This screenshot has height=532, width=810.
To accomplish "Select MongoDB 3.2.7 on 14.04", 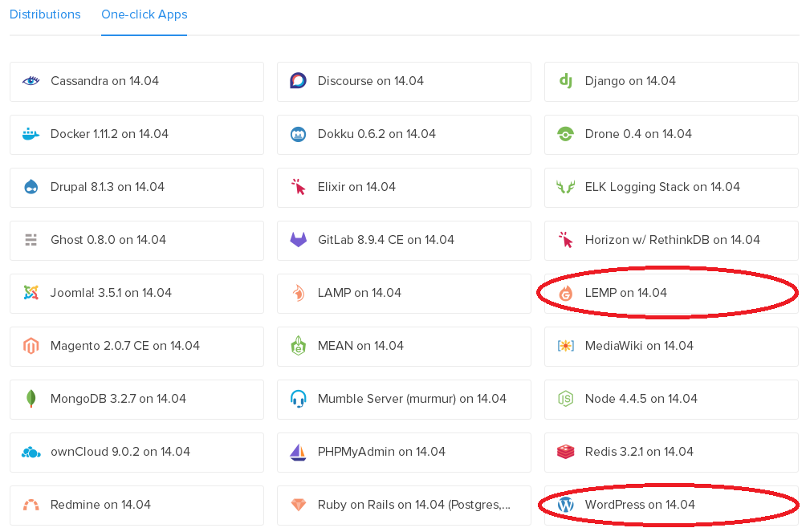I will point(137,400).
